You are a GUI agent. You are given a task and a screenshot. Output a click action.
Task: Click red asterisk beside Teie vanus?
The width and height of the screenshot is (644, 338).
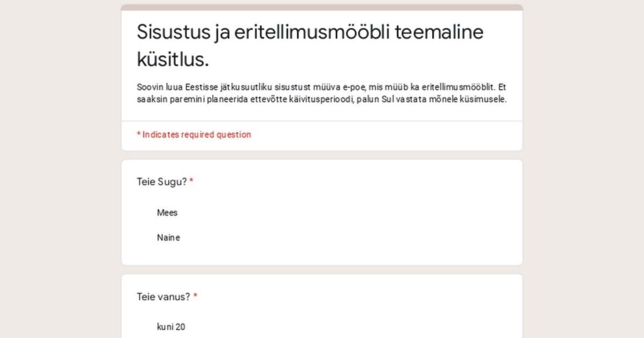point(196,296)
